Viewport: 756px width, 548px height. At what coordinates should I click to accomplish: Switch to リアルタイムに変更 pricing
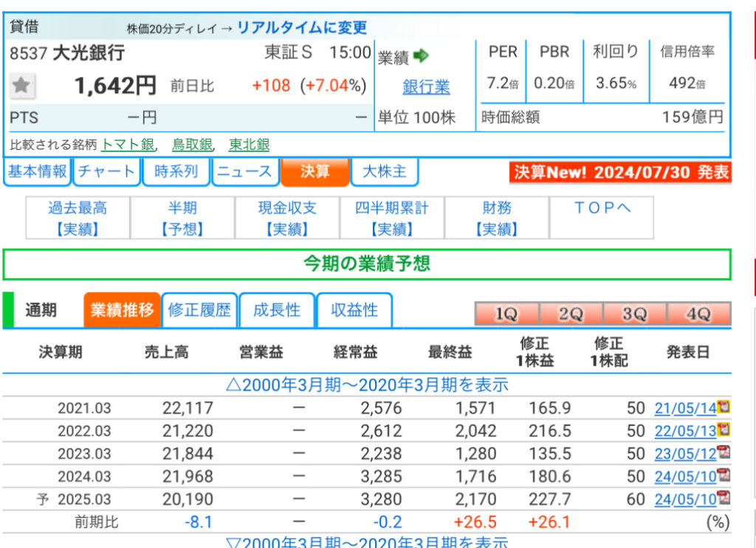coord(302,27)
